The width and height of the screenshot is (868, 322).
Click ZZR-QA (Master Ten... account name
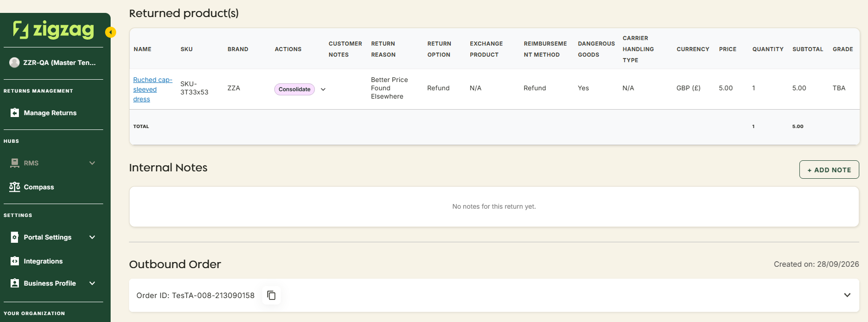59,63
